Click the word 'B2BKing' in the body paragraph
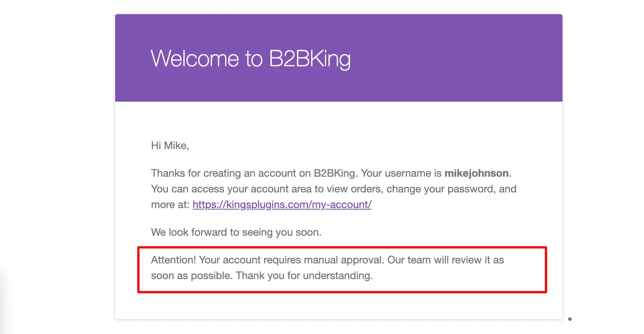The height and width of the screenshot is (334, 644). pyautogui.click(x=334, y=173)
